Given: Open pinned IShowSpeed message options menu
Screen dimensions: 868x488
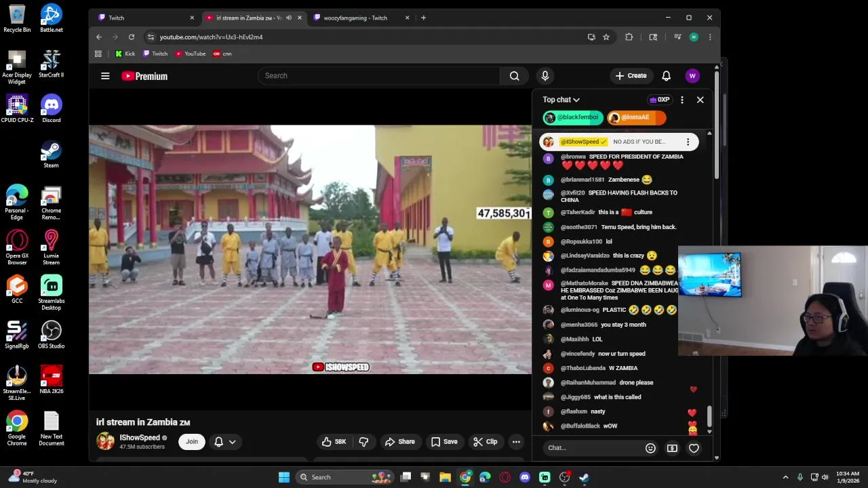Looking at the screenshot, I should pyautogui.click(x=688, y=142).
